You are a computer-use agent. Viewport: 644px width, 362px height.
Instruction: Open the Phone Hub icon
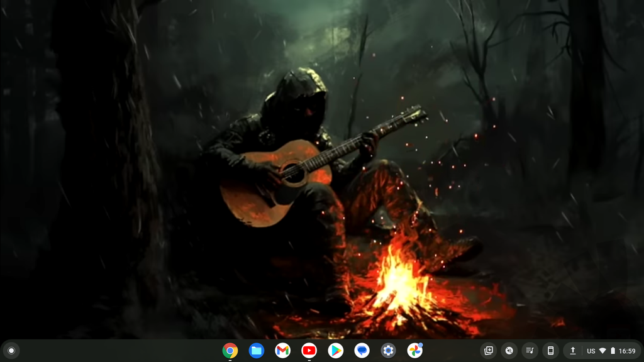coord(550,351)
